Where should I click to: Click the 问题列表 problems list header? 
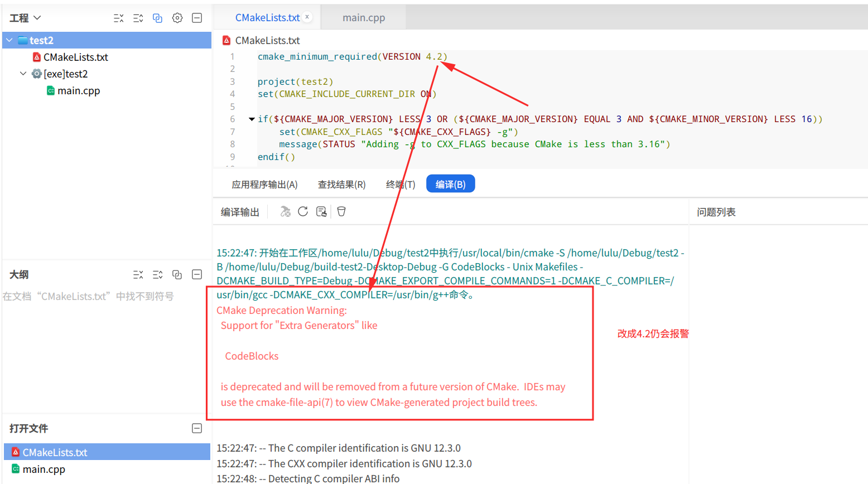(716, 212)
